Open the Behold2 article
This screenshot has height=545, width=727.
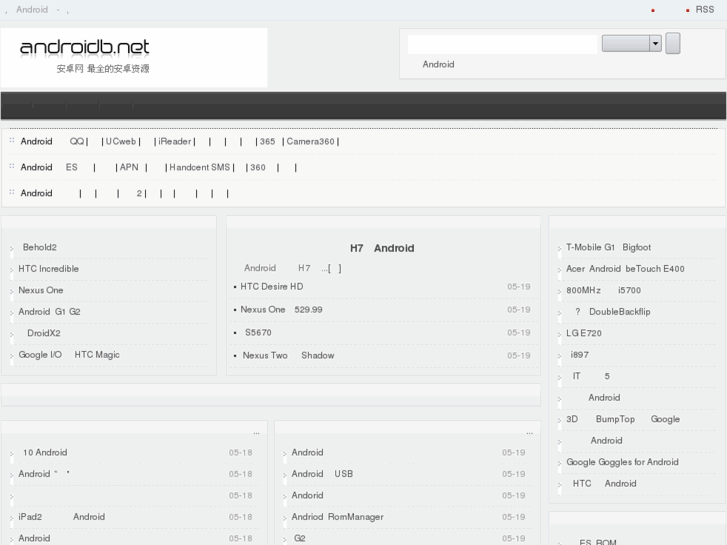click(39, 247)
